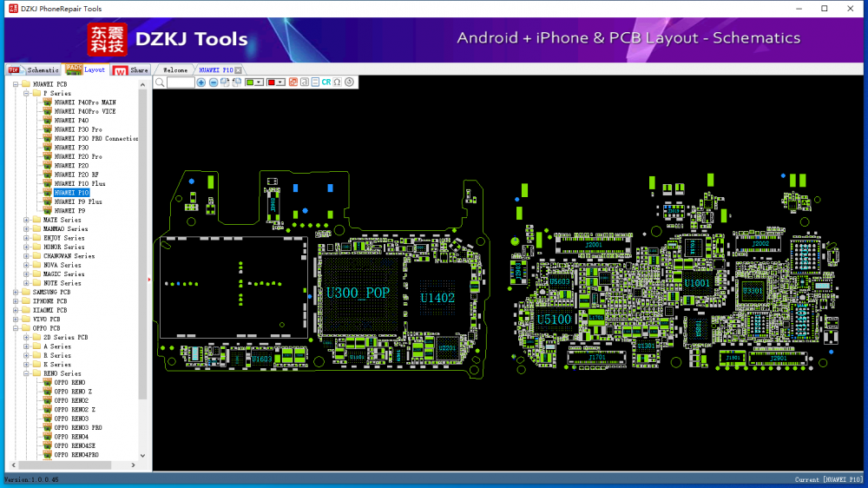Click the green color swatch
The width and height of the screenshot is (868, 488).
coord(250,82)
